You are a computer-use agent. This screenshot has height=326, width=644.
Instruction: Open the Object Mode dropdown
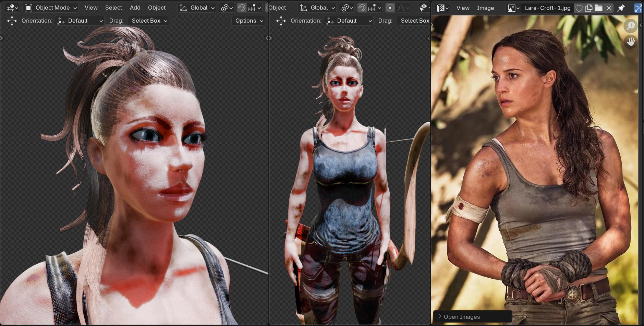[51, 8]
